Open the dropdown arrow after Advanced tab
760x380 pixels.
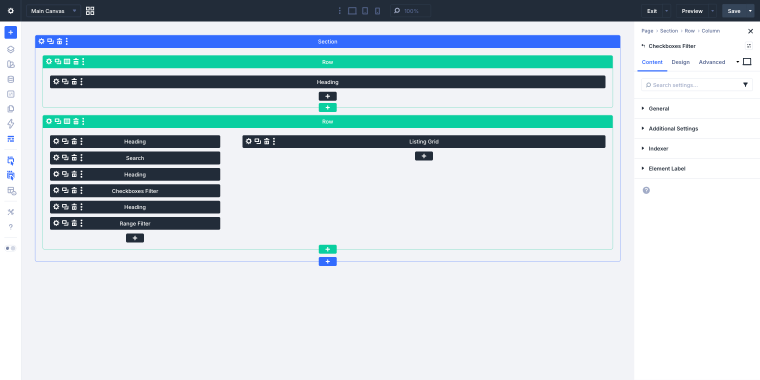[738, 62]
